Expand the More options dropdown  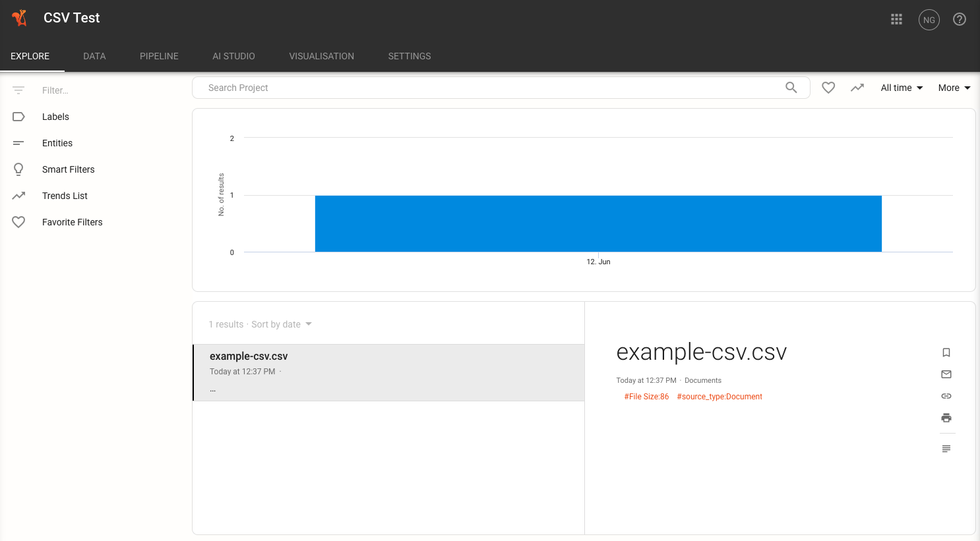pos(954,88)
